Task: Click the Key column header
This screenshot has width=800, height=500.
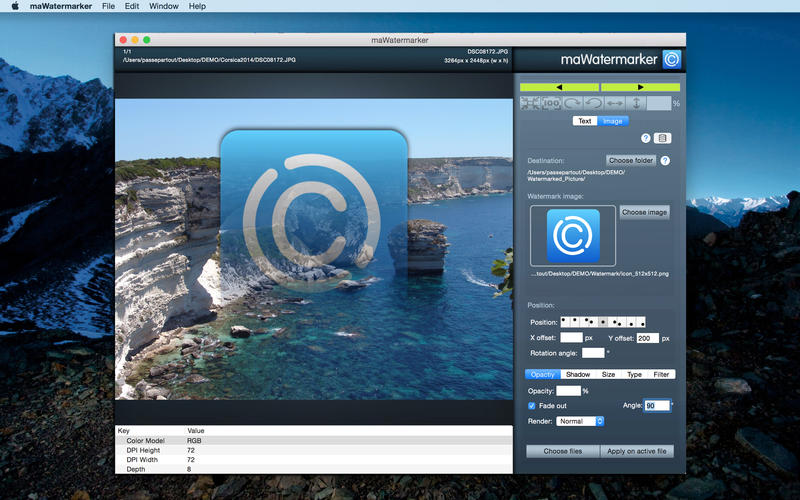Action: [x=123, y=431]
